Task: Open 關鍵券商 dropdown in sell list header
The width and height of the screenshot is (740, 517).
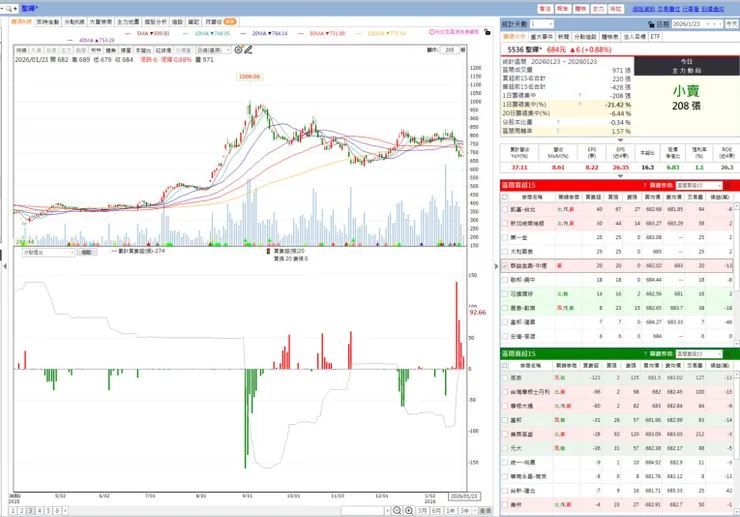Action: (x=699, y=354)
